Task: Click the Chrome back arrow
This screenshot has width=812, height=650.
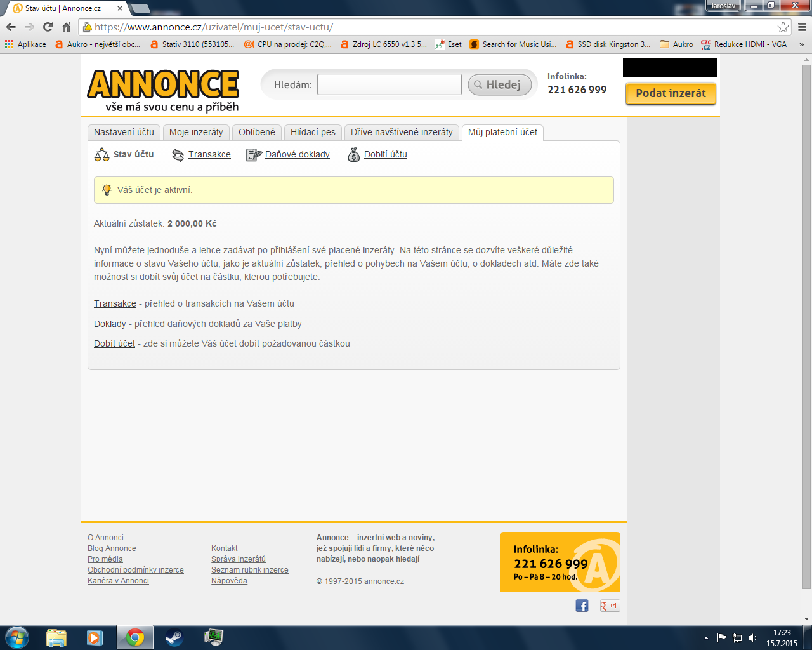Action: pos(11,27)
